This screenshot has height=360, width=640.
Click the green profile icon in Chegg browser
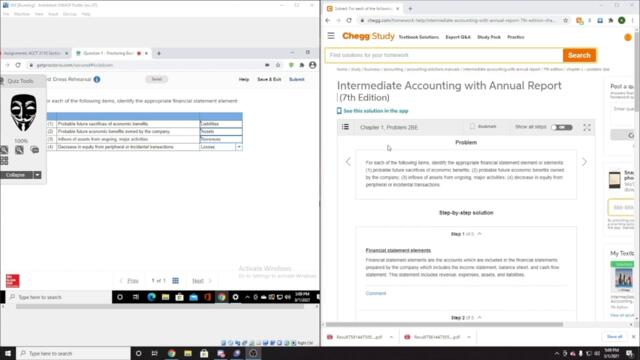click(x=622, y=20)
